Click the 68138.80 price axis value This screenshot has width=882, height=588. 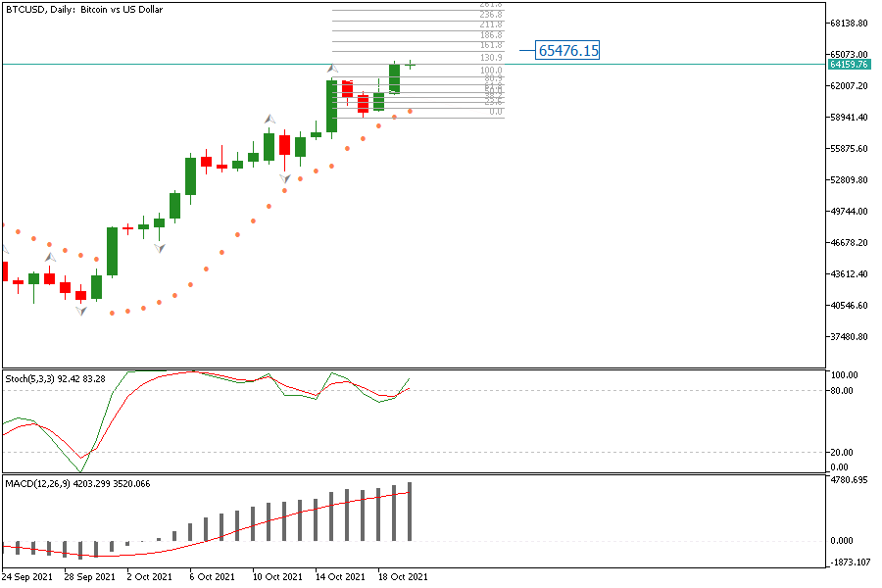click(849, 24)
